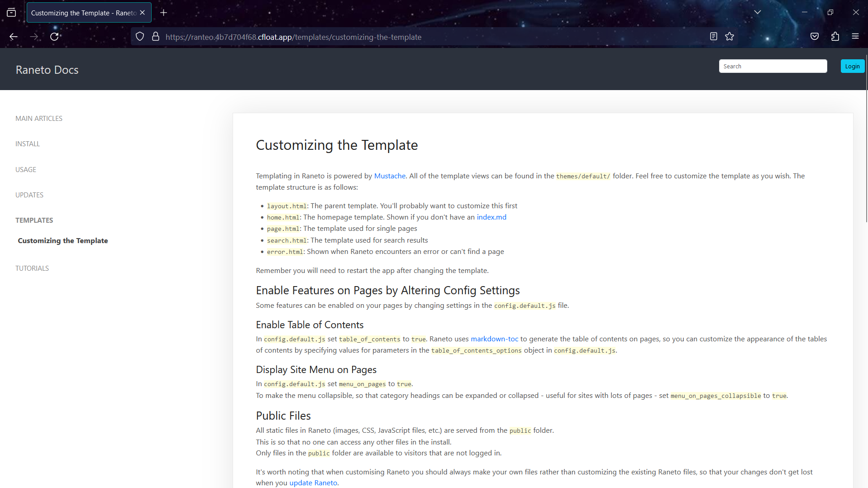Expand the UPDATES category

[x=29, y=195]
